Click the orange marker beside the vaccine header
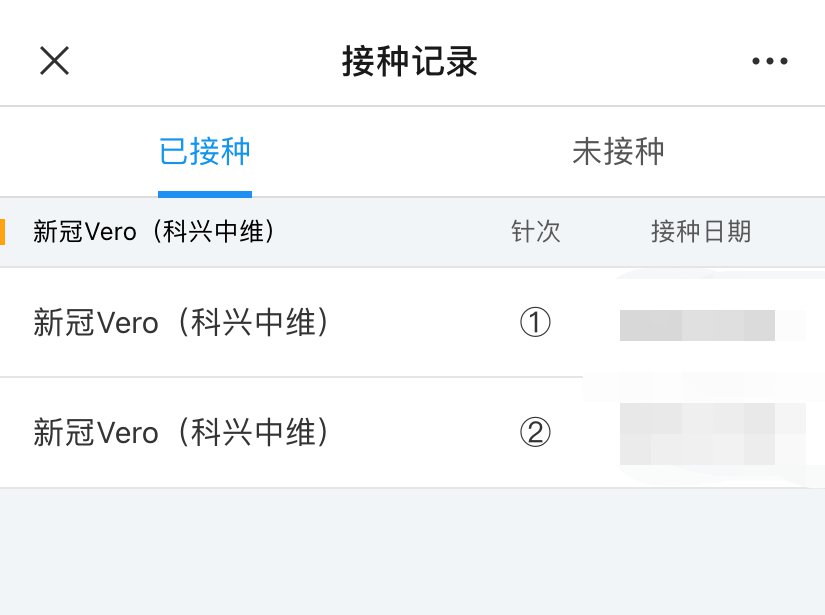This screenshot has width=825, height=615. (3, 231)
